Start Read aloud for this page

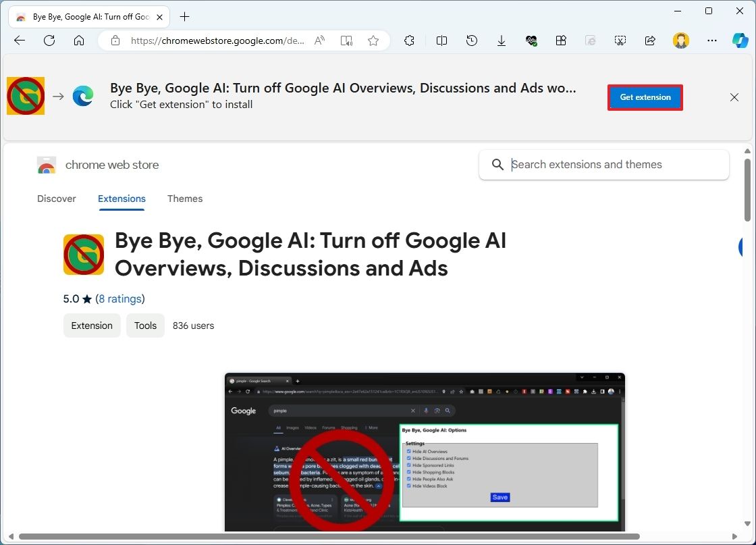coord(319,41)
